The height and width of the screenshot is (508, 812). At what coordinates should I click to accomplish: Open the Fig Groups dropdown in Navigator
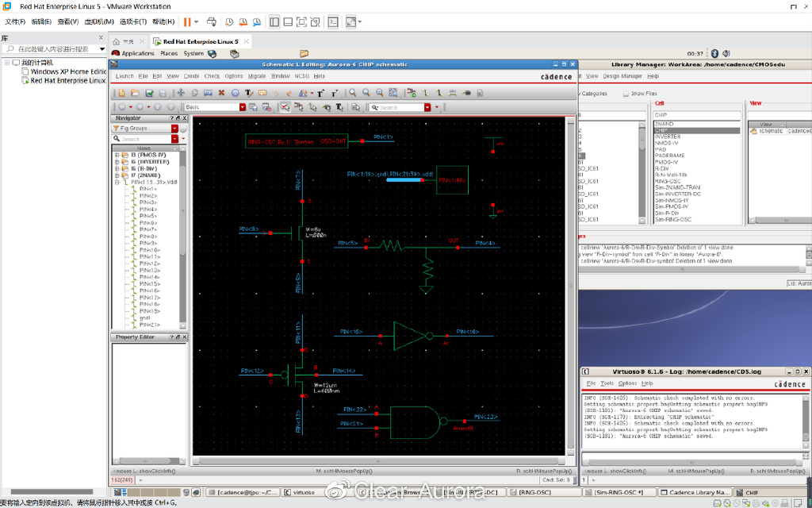click(174, 128)
